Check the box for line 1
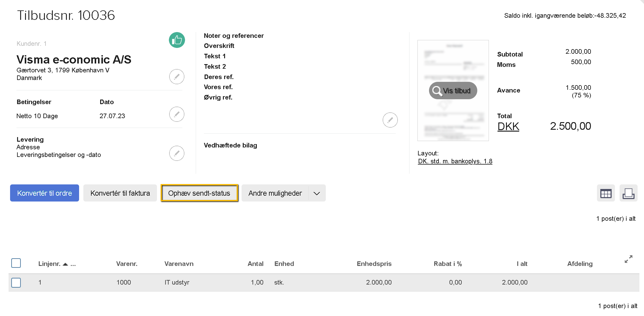Image resolution: width=644 pixels, height=316 pixels. point(16,282)
